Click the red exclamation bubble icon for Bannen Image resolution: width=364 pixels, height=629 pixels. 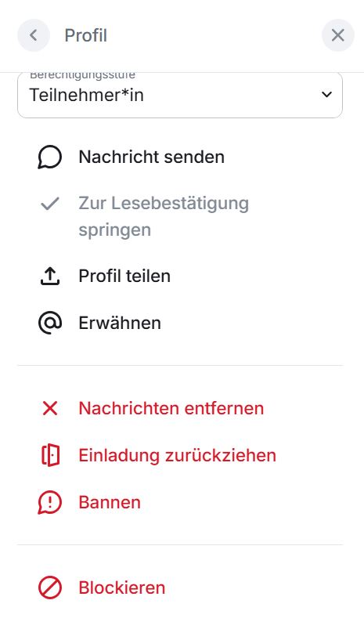[50, 502]
